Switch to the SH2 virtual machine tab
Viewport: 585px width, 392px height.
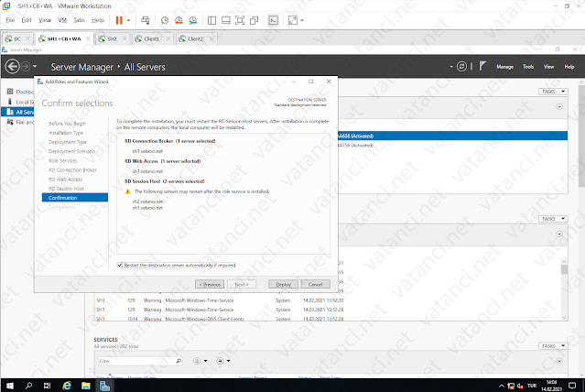(x=112, y=38)
